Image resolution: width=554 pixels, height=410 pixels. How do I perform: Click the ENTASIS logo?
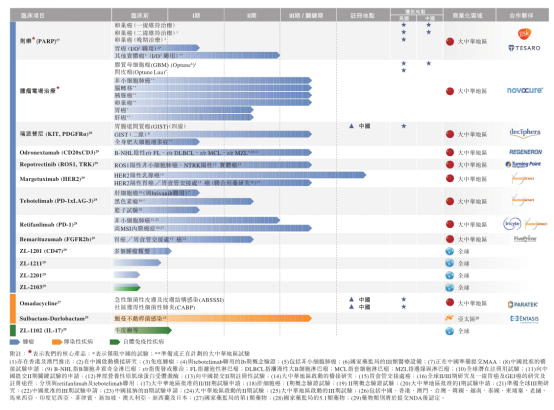tap(524, 319)
